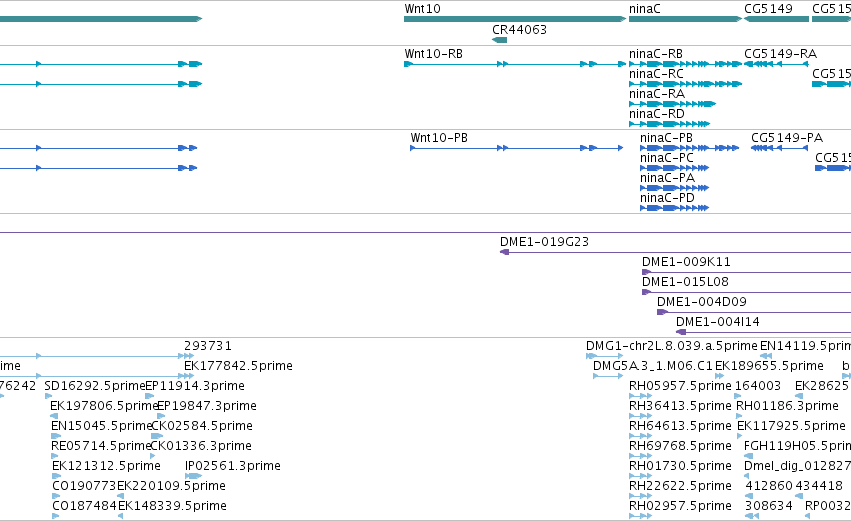Click the RH22622.5prime EST
The height and width of the screenshot is (521, 851).
pos(680,486)
